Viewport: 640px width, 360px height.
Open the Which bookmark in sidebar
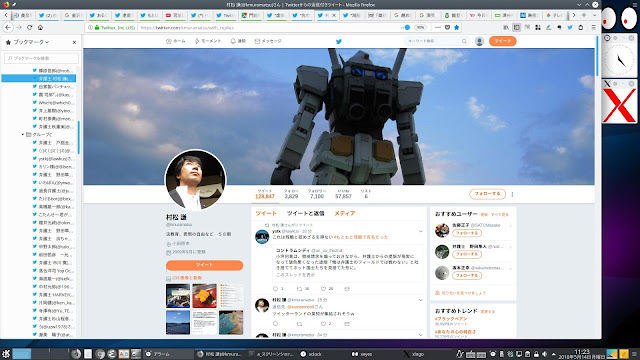53,102
